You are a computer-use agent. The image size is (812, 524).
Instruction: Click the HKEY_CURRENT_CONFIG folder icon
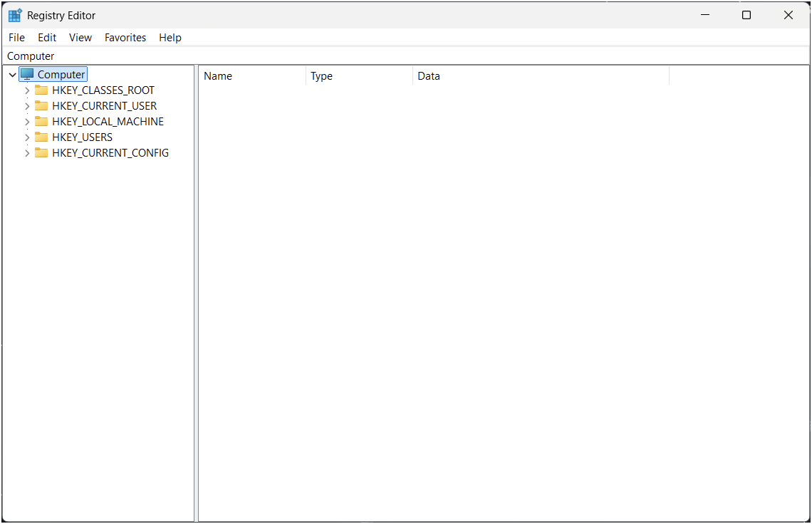[41, 153]
